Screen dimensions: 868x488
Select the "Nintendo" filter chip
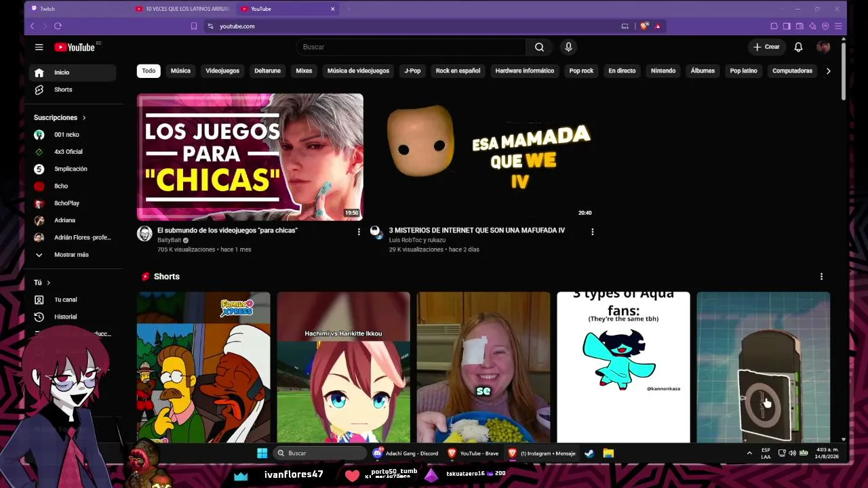[663, 70]
